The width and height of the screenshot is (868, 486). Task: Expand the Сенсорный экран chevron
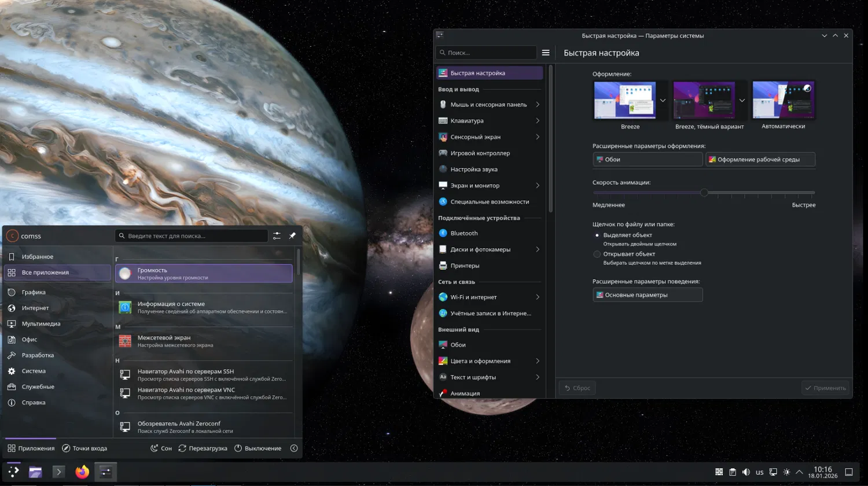coord(538,137)
